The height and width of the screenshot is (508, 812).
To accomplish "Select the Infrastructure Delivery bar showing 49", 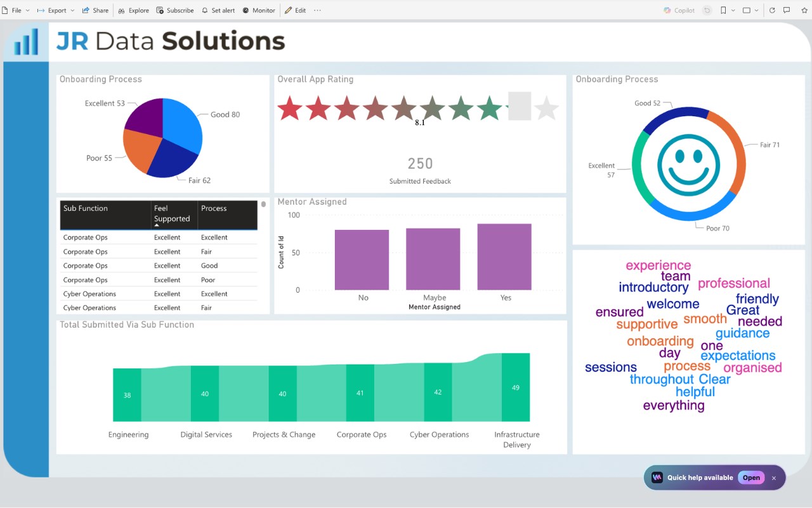I will pyautogui.click(x=516, y=387).
